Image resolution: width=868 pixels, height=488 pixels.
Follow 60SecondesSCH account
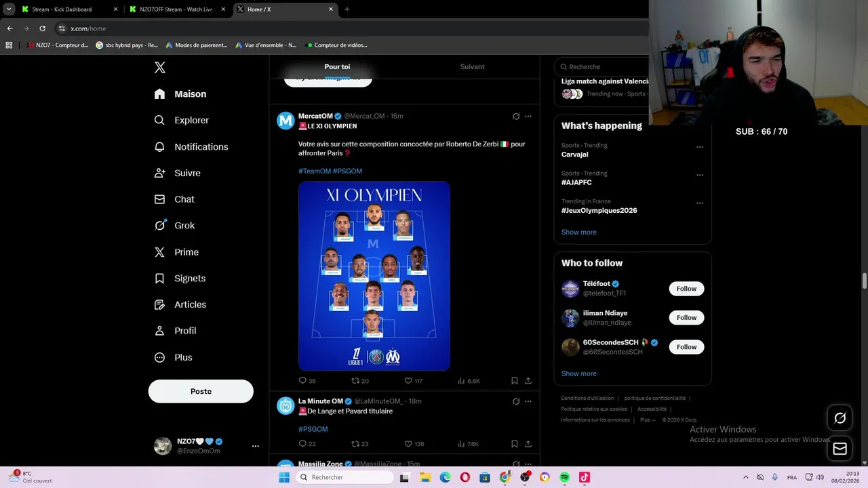[x=686, y=347]
